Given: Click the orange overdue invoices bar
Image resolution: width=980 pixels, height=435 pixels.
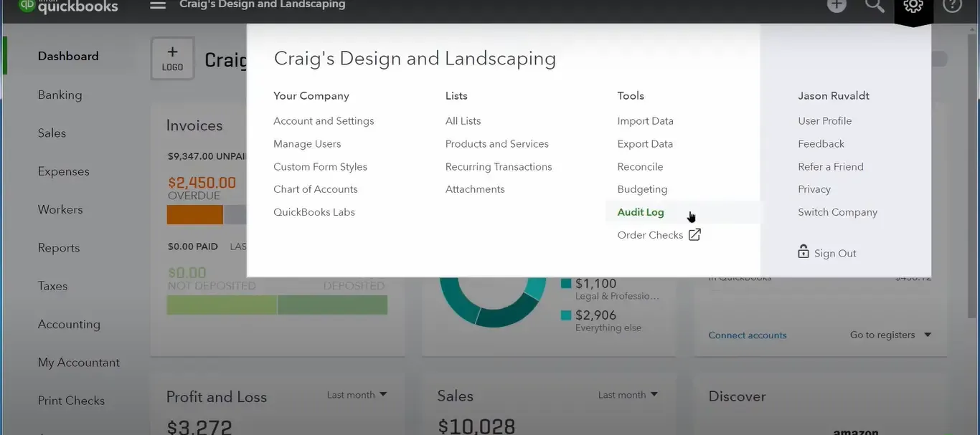Looking at the screenshot, I should click(x=195, y=215).
